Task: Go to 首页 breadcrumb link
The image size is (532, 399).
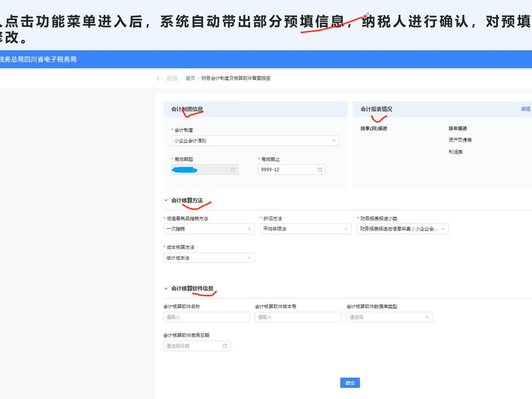Action: pos(190,78)
